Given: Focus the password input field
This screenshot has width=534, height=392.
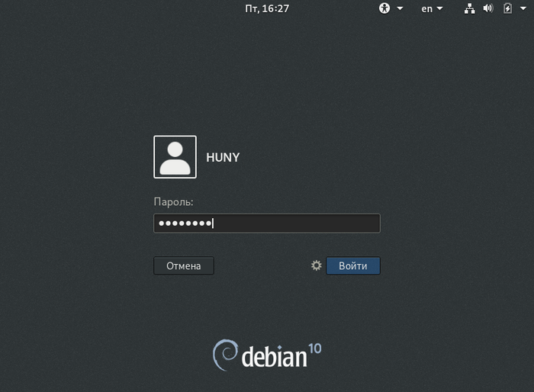Looking at the screenshot, I should click(x=267, y=223).
